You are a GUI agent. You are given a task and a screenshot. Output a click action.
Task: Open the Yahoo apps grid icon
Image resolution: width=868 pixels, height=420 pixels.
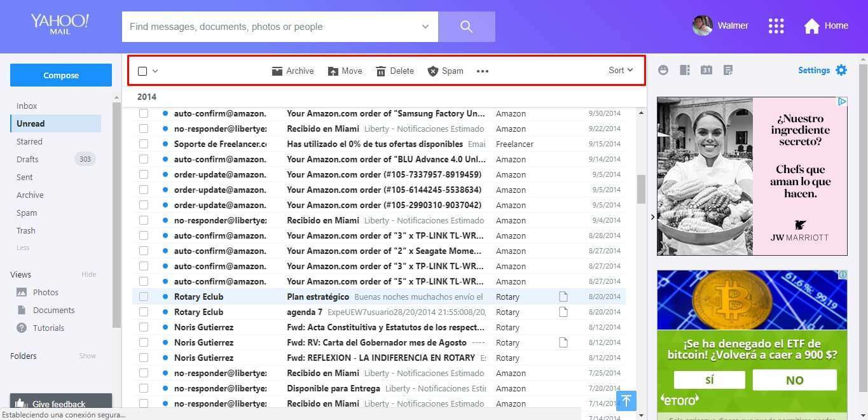776,26
